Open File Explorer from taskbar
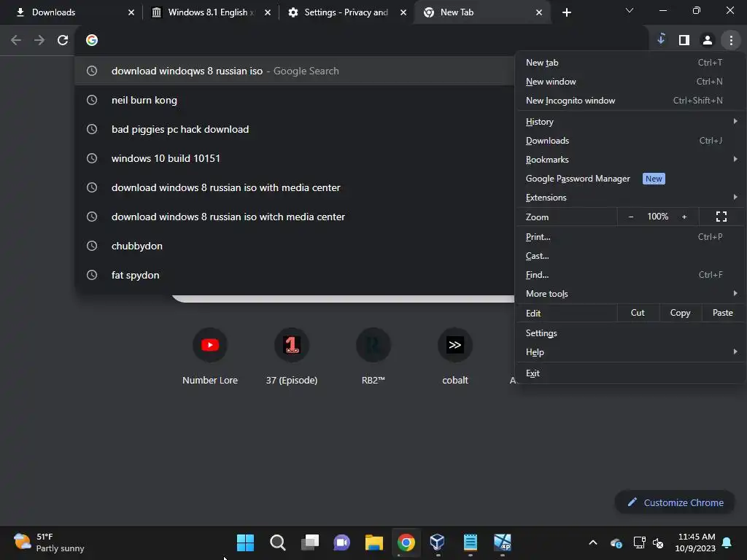 (374, 542)
